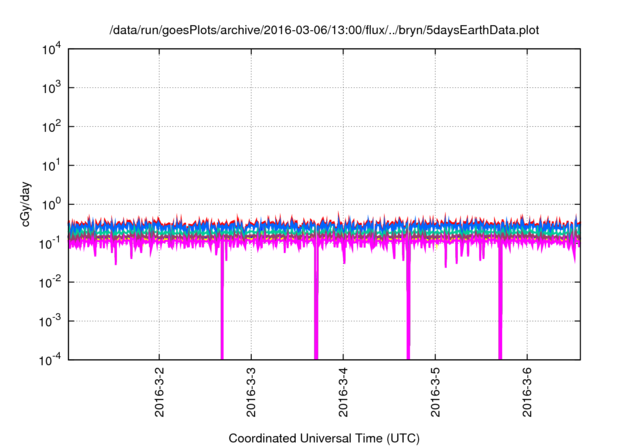Click the 10^-3 y-axis tick label
Screen dimensions: 640x448
click(50, 321)
